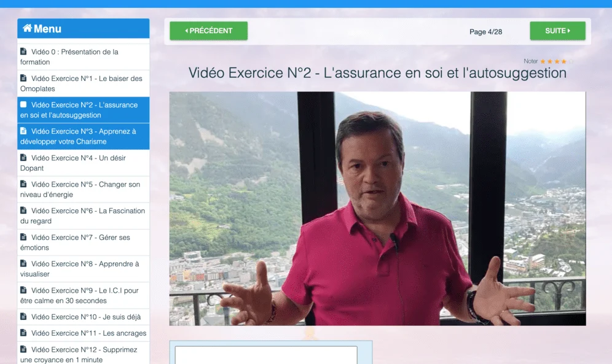Viewport: 612px width, 364px height.
Task: Rate with the fifth empty star
Action: (x=571, y=61)
